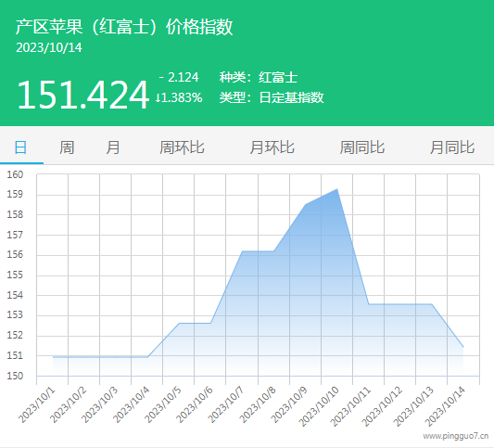Click the 151.424 index value
This screenshot has width=494, height=448.
click(x=82, y=95)
